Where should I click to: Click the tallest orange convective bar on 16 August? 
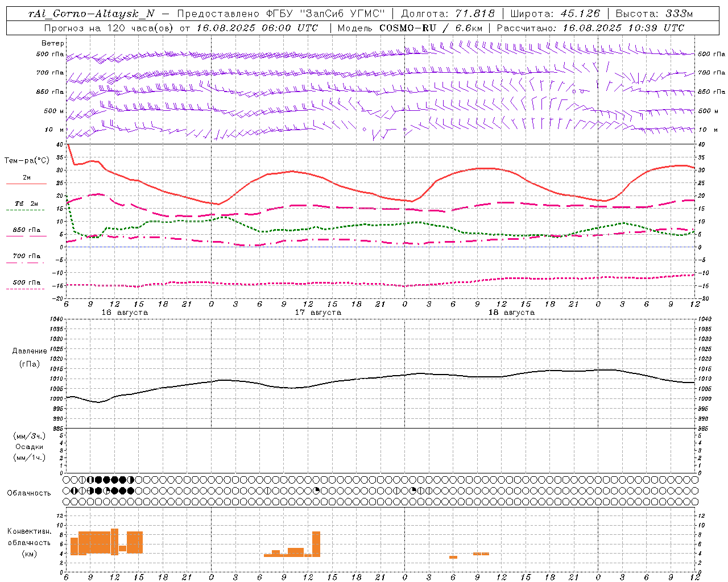point(114,542)
